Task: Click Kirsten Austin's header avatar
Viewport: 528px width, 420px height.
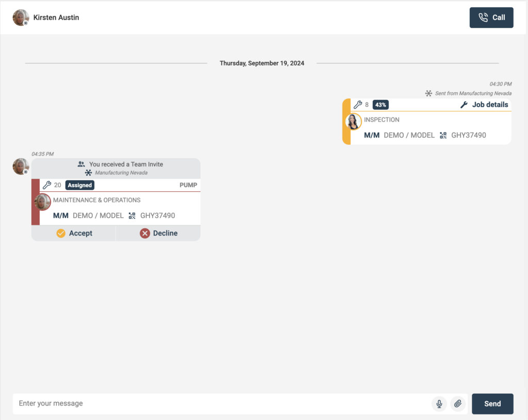Action: coord(21,18)
